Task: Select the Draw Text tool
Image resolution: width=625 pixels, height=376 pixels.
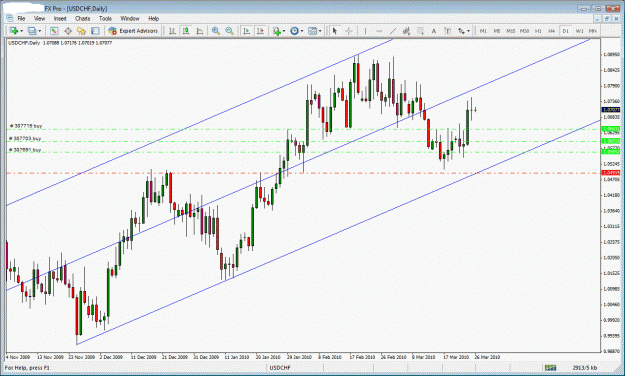Action: (x=434, y=31)
